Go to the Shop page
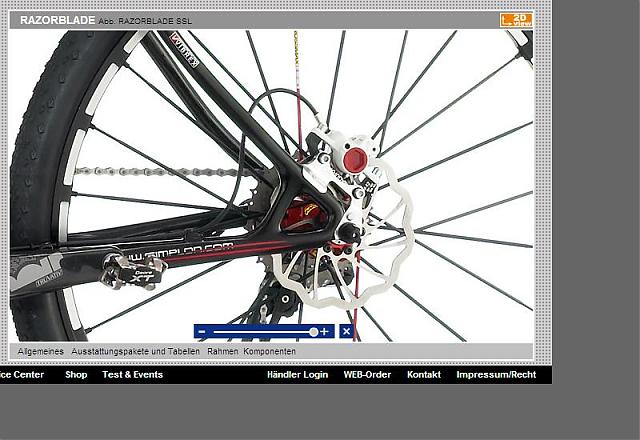The height and width of the screenshot is (440, 640). click(76, 375)
